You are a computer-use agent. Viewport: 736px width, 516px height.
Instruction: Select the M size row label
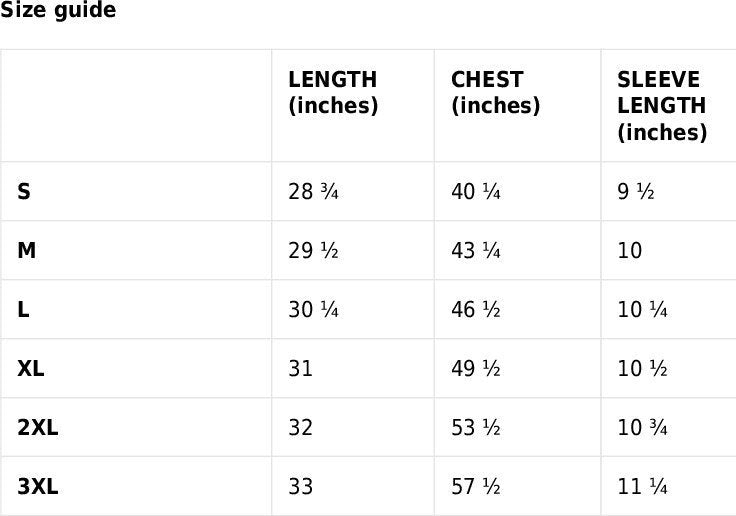(27, 251)
